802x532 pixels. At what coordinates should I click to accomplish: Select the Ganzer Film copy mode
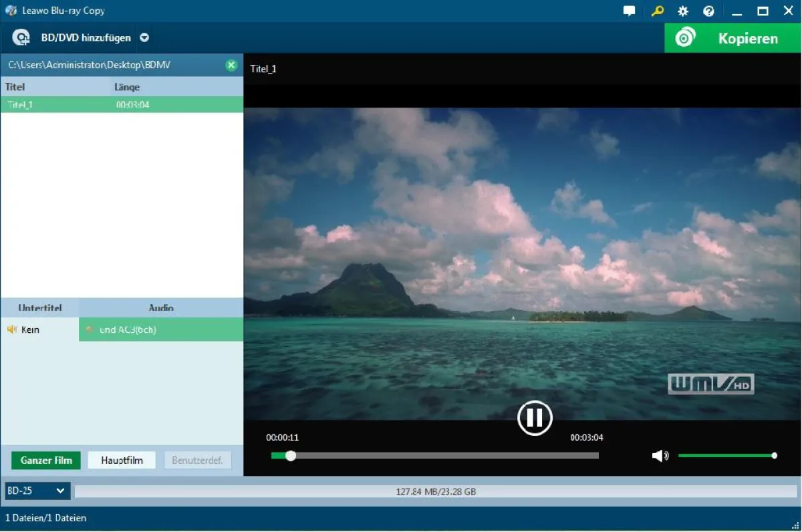(x=46, y=460)
